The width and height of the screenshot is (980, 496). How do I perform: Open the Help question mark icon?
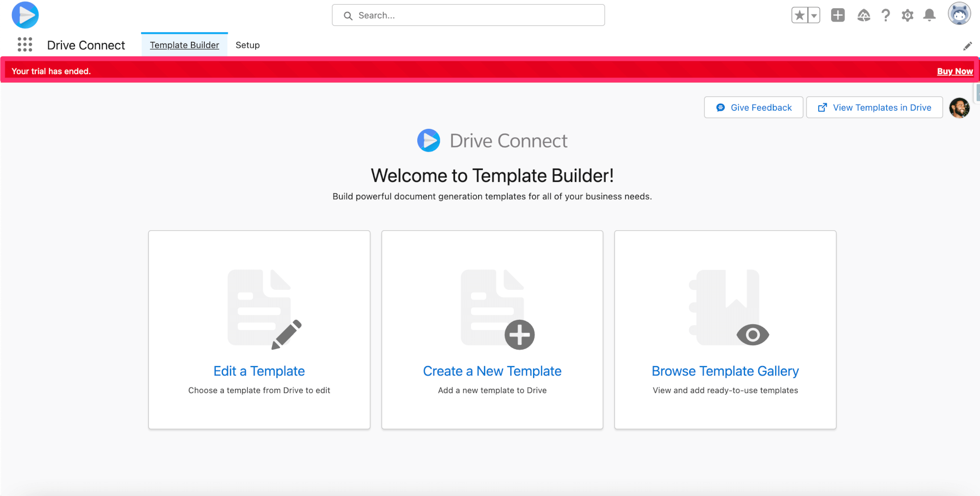coord(886,15)
